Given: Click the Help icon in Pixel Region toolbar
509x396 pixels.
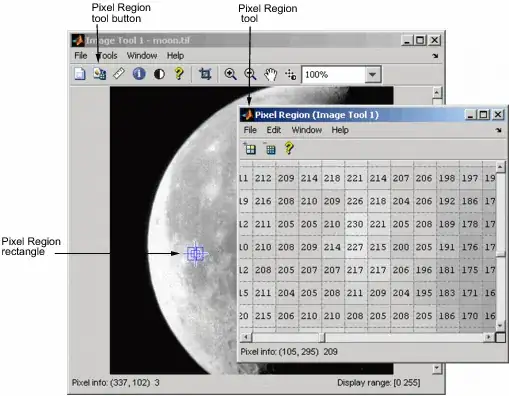Looking at the screenshot, I should [289, 148].
